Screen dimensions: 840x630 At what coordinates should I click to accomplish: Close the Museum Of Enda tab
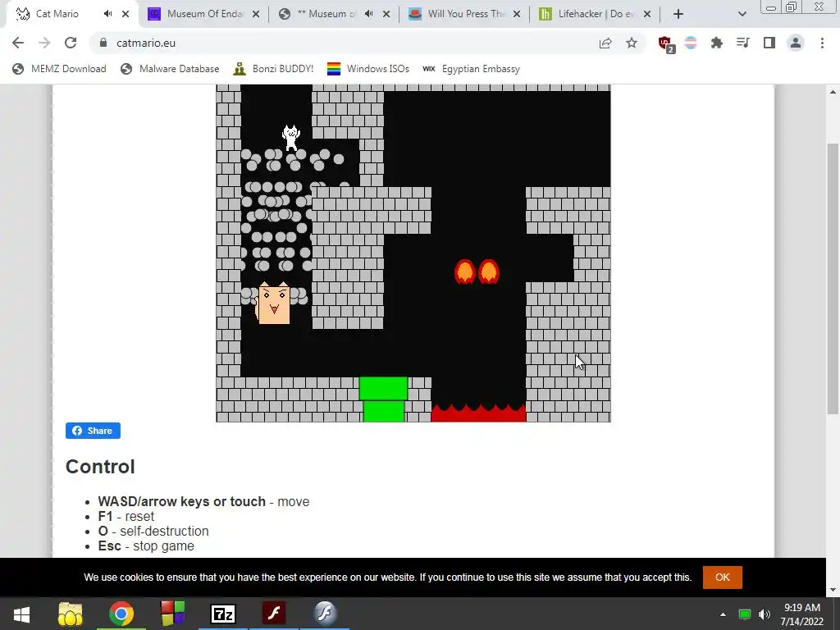click(x=256, y=14)
